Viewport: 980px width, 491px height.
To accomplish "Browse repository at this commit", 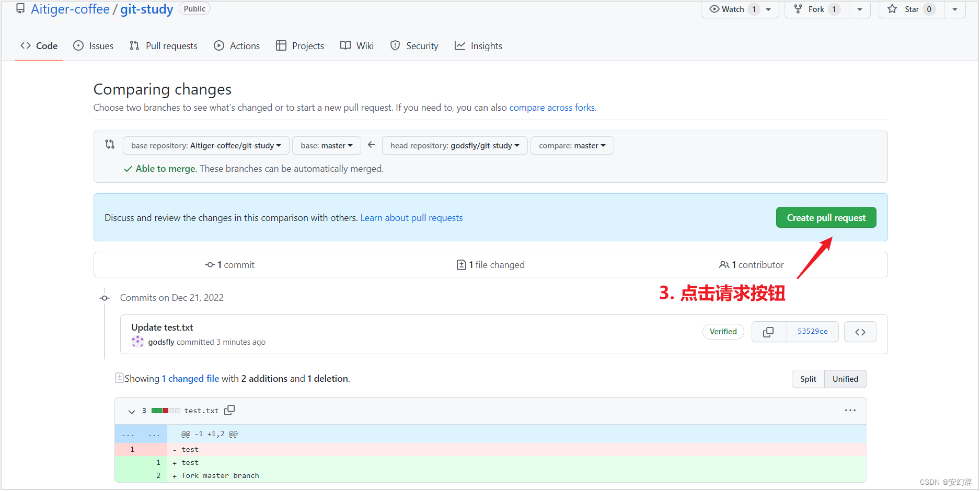I will click(860, 332).
